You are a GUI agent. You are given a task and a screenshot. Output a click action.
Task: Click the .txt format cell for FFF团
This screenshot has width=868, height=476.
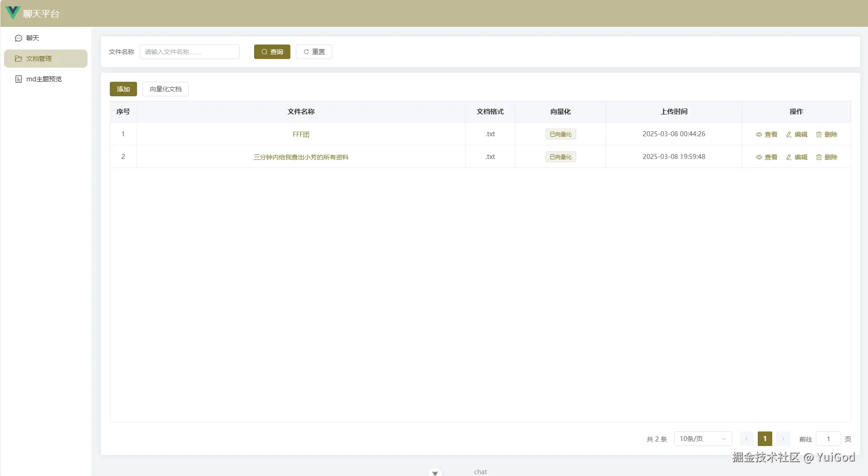490,134
